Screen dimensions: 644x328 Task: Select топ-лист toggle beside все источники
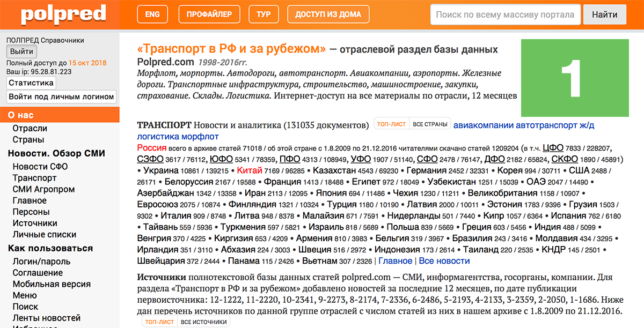pos(159,322)
